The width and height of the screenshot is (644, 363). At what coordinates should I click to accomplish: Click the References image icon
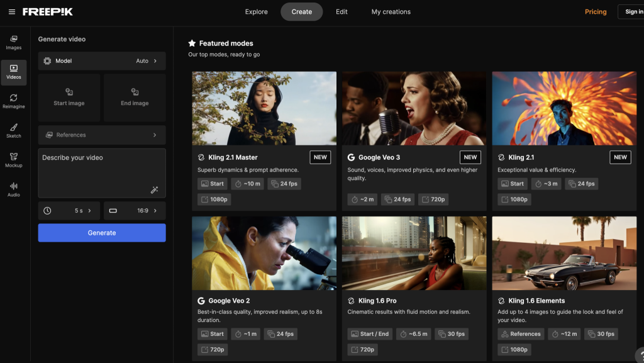point(49,135)
